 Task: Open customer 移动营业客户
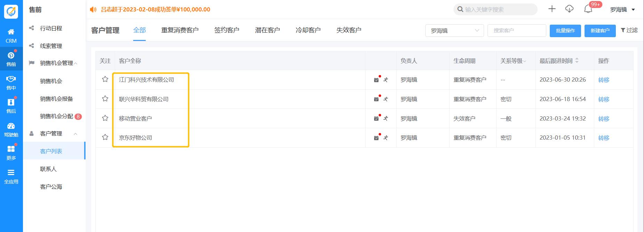pos(135,119)
